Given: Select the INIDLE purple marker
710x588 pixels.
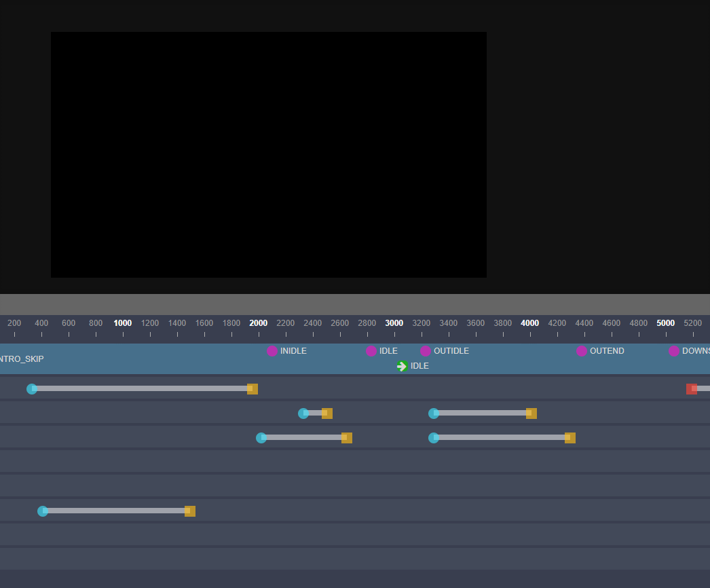Looking at the screenshot, I should pyautogui.click(x=272, y=351).
